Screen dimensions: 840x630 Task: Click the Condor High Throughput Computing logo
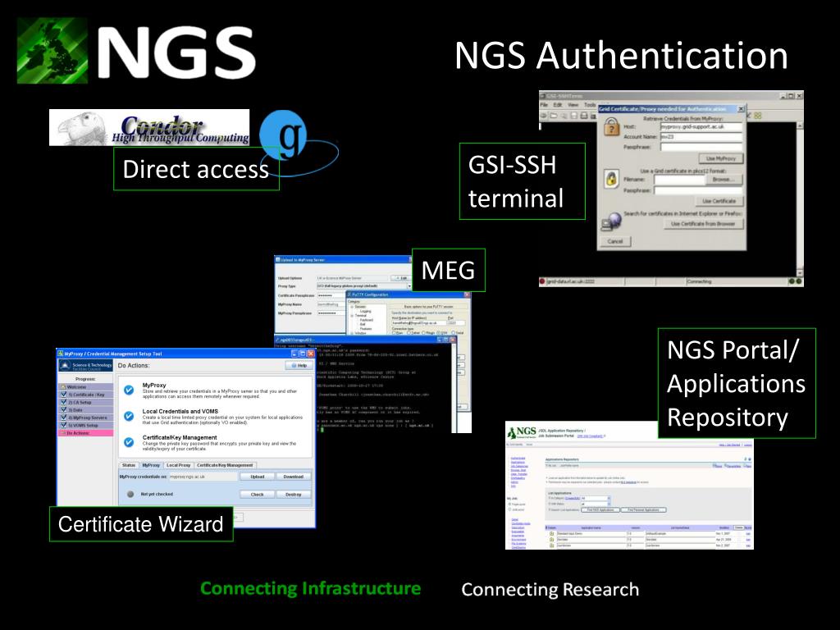point(149,127)
